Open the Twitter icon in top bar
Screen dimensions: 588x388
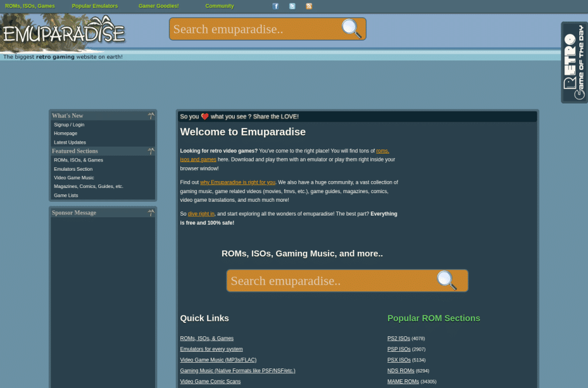point(292,6)
